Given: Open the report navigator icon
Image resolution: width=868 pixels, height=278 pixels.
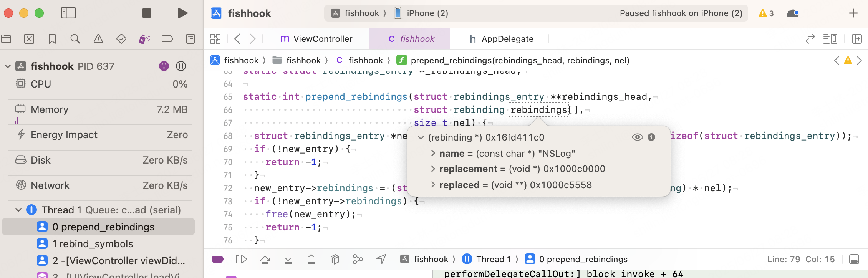Looking at the screenshot, I should click(x=190, y=39).
